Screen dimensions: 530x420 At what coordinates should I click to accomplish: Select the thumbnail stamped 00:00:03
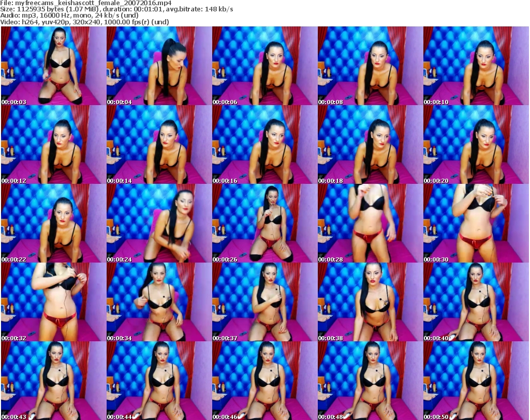click(x=54, y=66)
